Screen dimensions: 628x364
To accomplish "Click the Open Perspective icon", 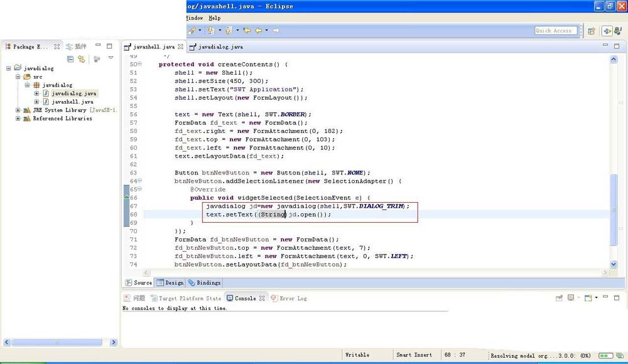I will click(591, 31).
